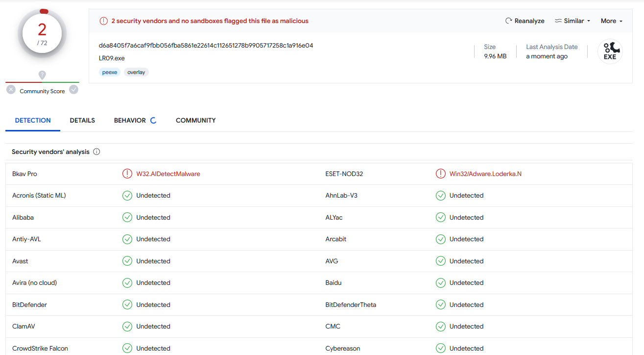
Task: Click Cybereason undetected check icon
Action: (441, 349)
